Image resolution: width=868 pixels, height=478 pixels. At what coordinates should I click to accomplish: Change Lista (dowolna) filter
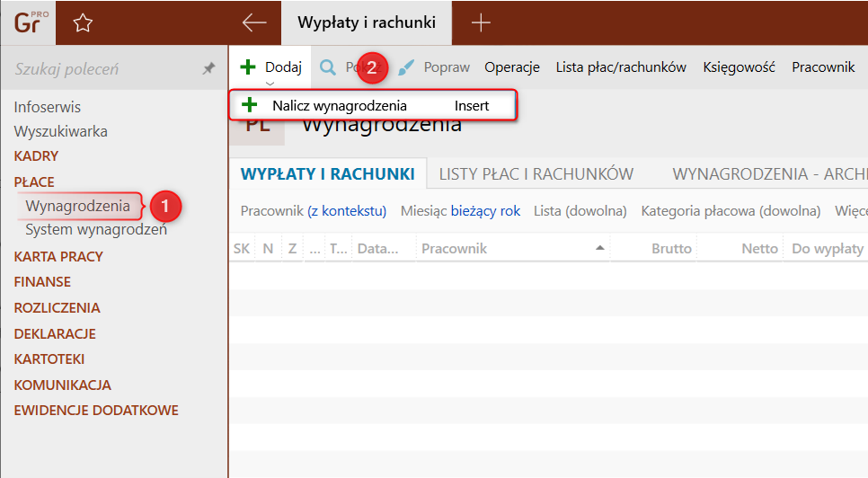point(580,211)
